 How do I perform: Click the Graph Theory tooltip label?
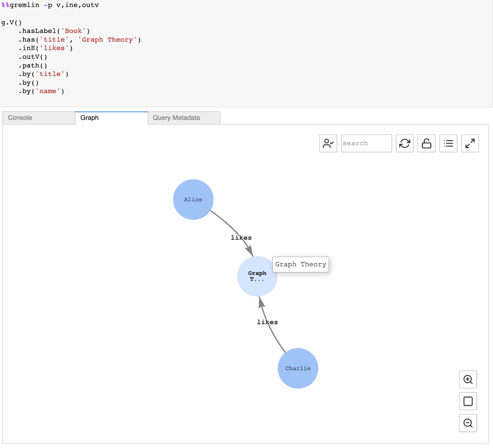click(300, 264)
